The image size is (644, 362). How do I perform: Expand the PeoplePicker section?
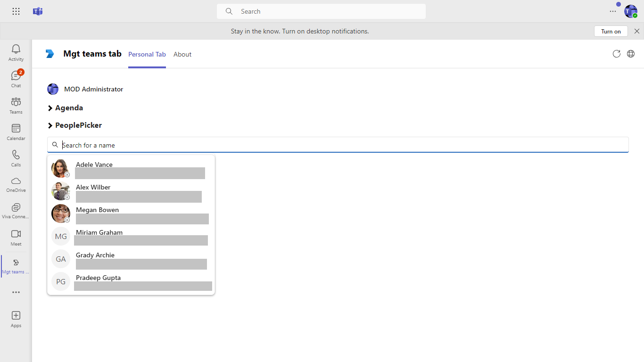[x=74, y=125]
